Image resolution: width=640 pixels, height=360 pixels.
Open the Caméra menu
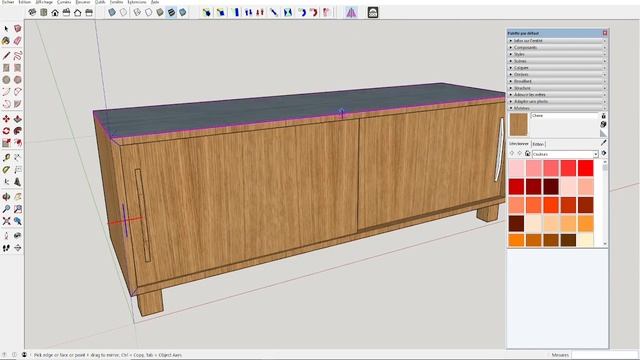64,2
